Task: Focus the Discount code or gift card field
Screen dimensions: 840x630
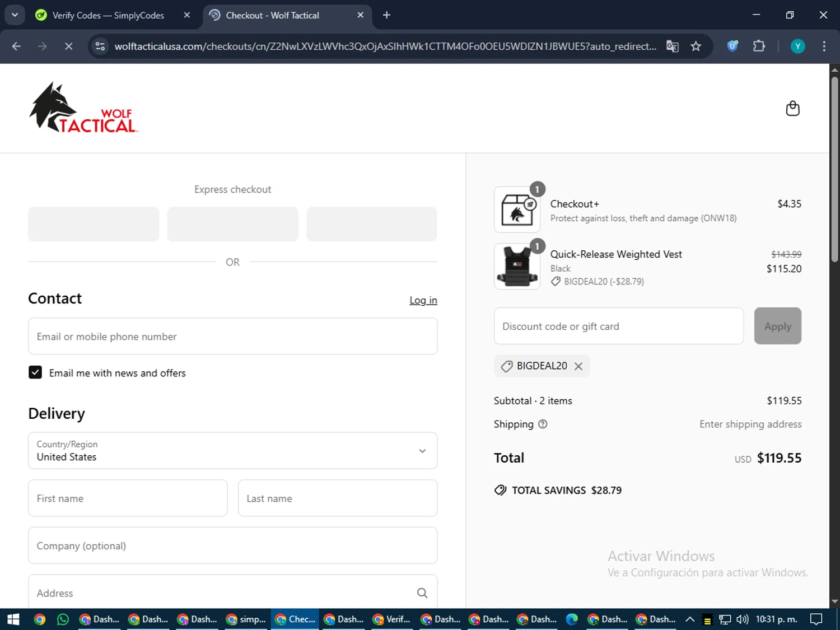Action: [x=619, y=326]
